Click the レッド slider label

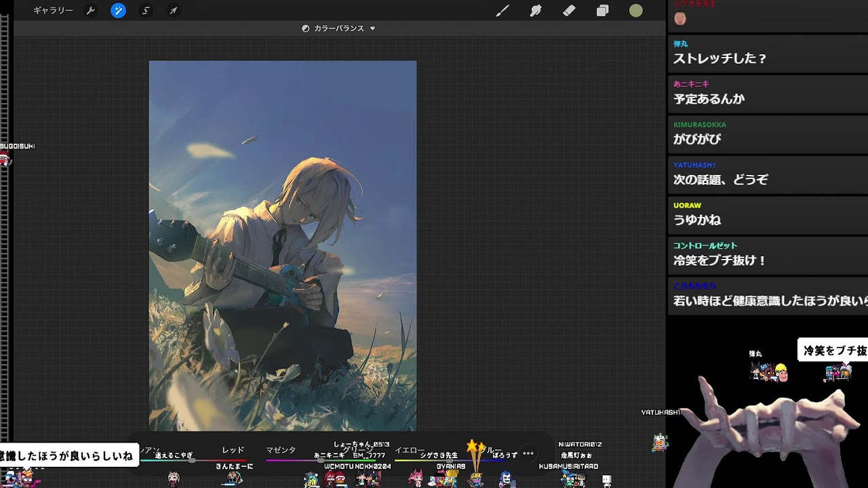[x=233, y=450]
